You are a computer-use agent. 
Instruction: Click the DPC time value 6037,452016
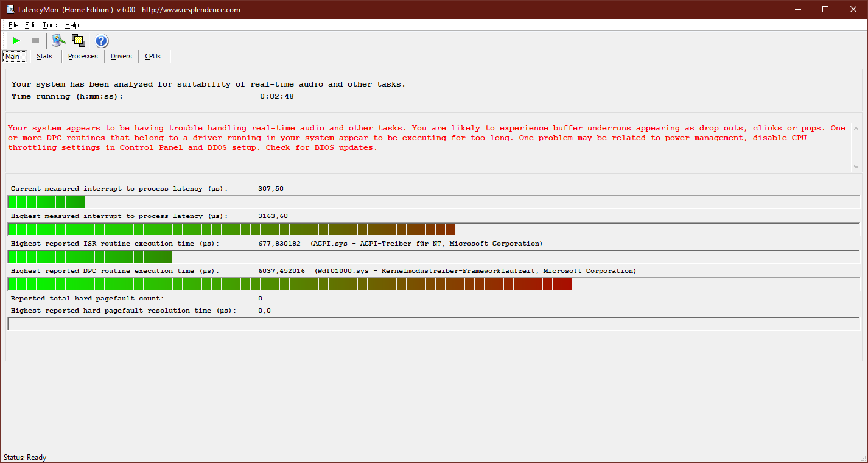pos(282,271)
